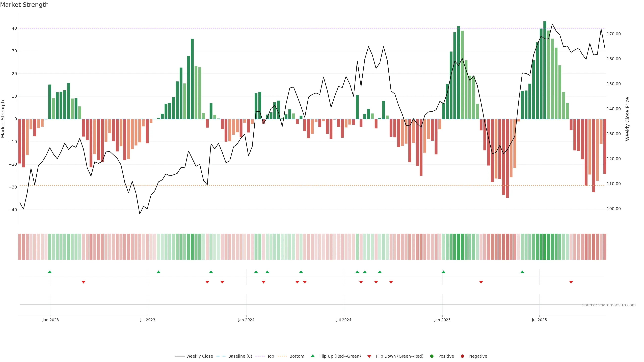Viewport: 644px width, 362px height.
Task: Click the last flip-down marker after Jul 2025
Action: [x=571, y=282]
